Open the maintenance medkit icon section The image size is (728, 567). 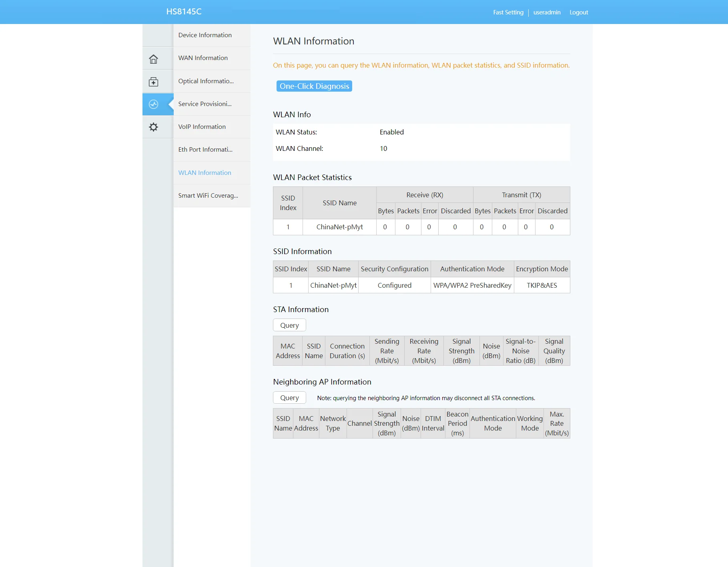point(154,82)
